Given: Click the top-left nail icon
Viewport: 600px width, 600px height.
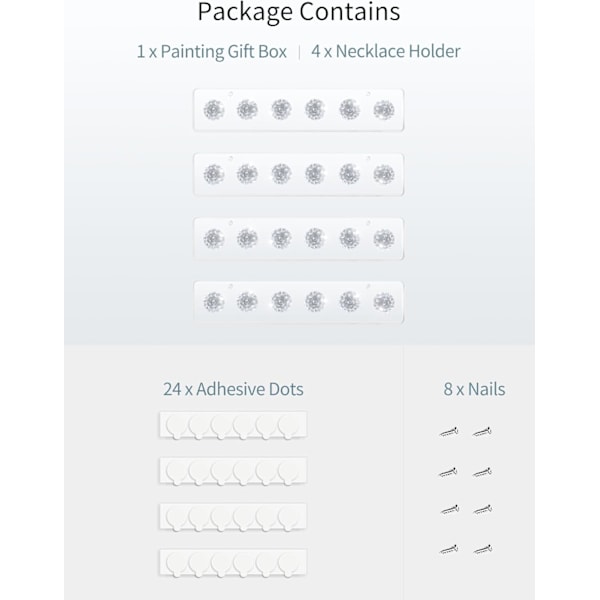Looking at the screenshot, I should click(x=449, y=432).
